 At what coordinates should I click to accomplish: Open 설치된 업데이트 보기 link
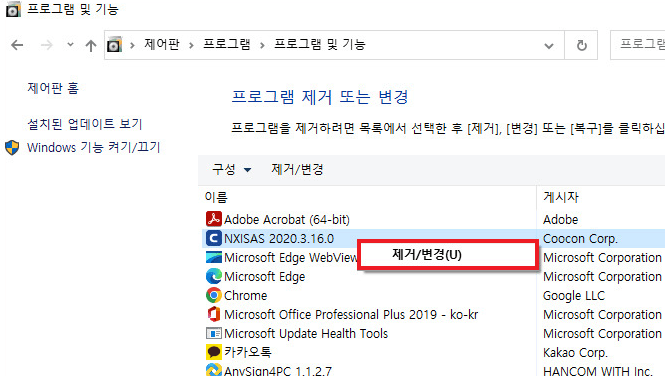tap(84, 124)
